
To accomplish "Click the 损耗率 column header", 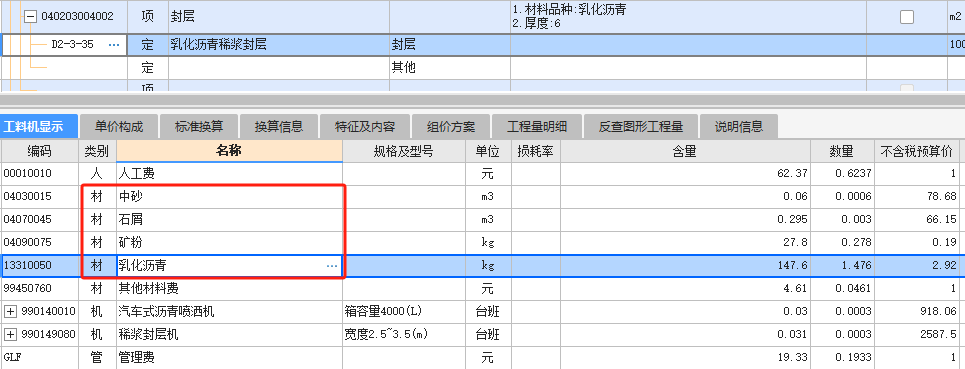I will click(x=535, y=151).
